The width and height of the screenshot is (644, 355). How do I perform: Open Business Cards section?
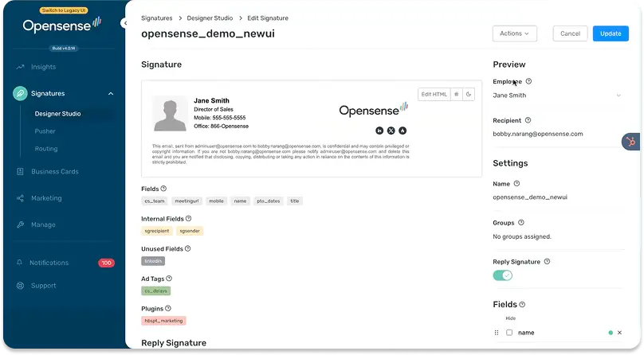[55, 172]
